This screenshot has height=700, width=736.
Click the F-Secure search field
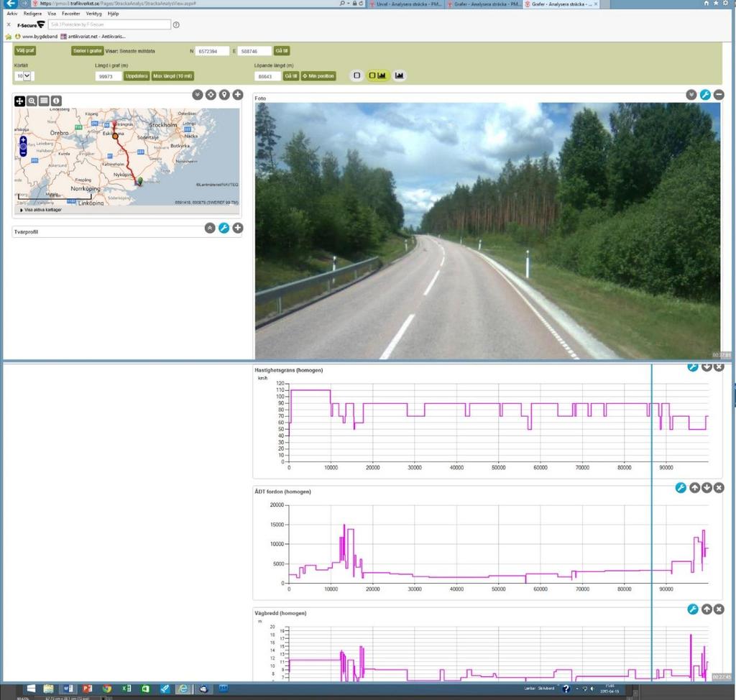click(109, 24)
